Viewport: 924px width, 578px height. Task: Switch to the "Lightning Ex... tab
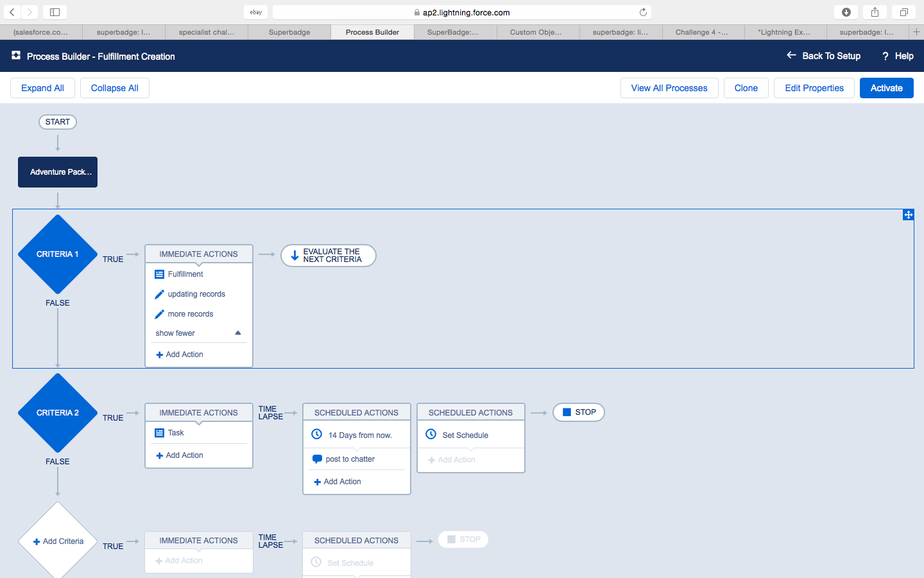(784, 32)
